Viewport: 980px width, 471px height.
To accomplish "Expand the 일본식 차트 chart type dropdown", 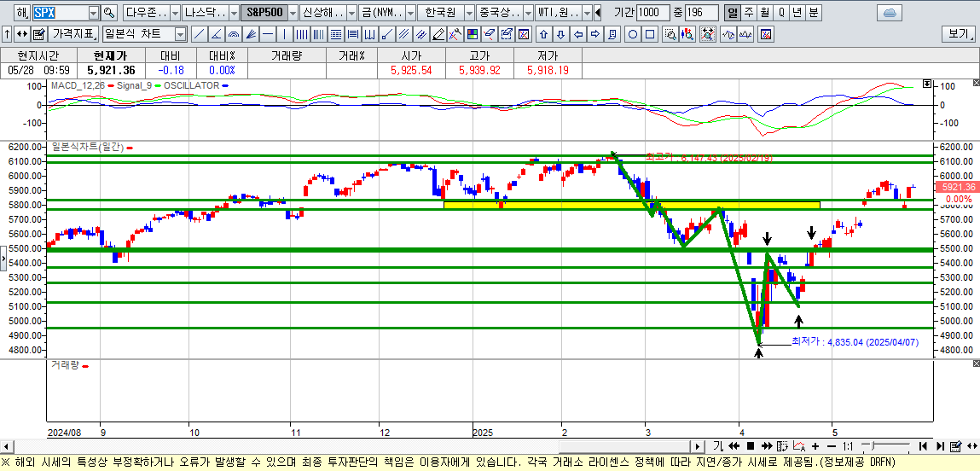I will [180, 34].
